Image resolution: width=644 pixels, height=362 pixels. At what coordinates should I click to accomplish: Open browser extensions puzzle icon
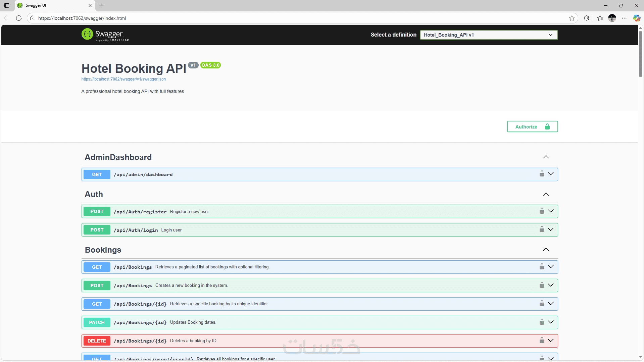(x=586, y=18)
